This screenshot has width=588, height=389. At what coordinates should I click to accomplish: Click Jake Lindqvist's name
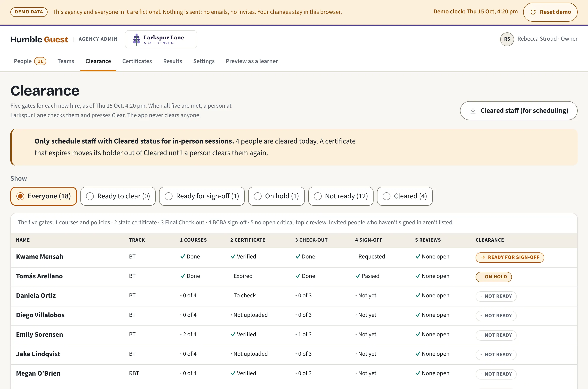pyautogui.click(x=38, y=354)
